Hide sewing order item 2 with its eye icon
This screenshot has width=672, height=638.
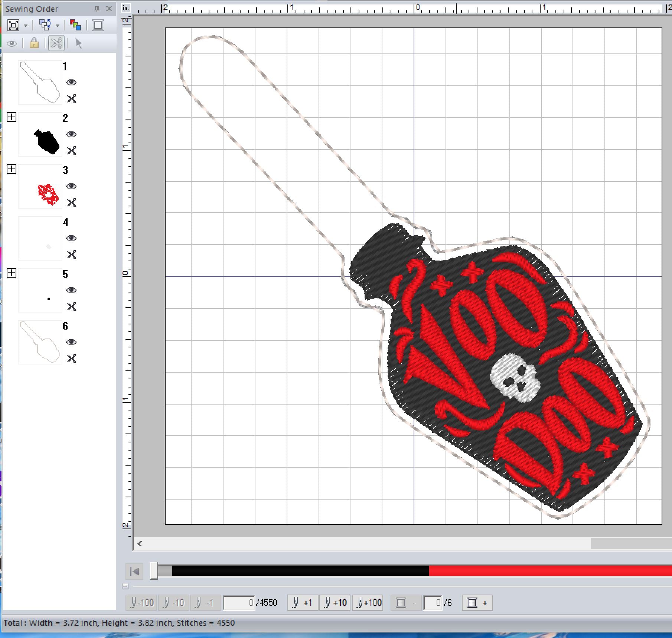coord(71,134)
